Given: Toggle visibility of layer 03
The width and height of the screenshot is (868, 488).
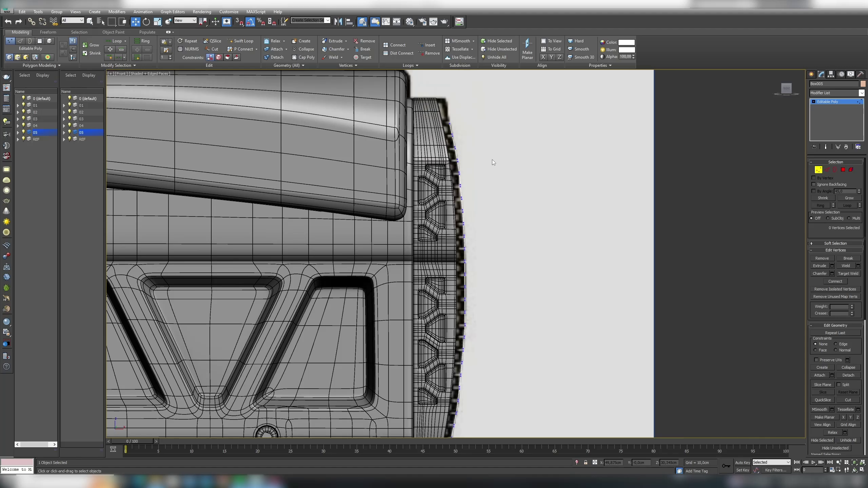Looking at the screenshot, I should [23, 119].
